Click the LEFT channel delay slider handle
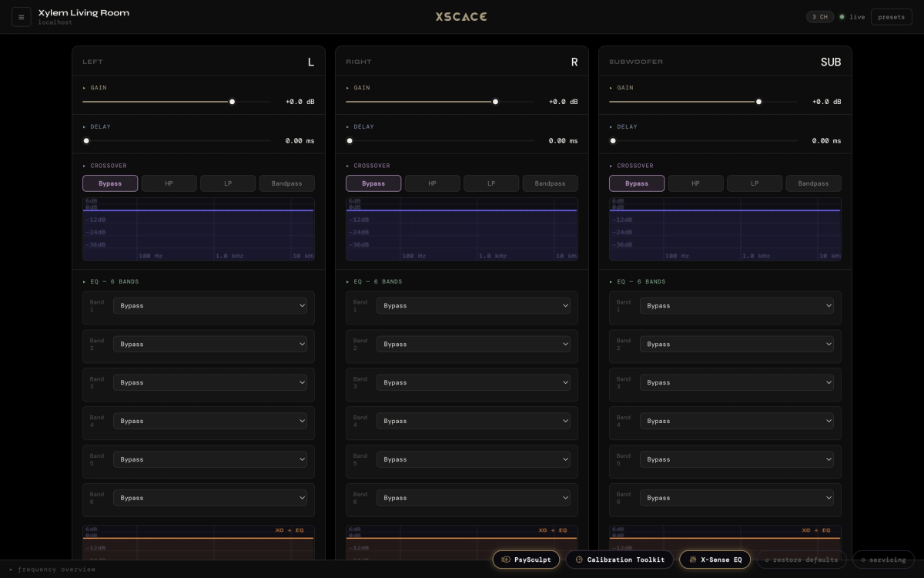This screenshot has height=578, width=924. [86, 140]
